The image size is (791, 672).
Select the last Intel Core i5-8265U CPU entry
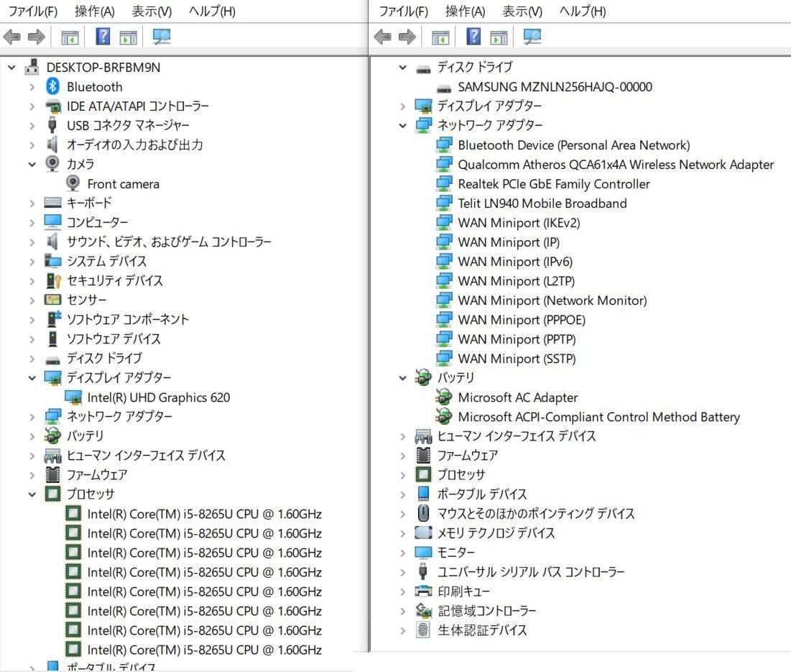204,649
